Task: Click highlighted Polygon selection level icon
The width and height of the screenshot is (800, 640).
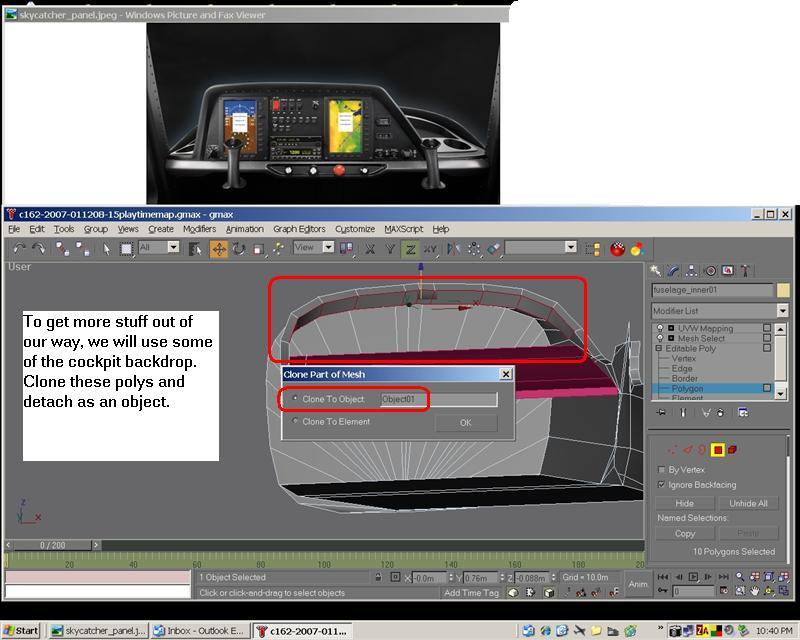Action: [718, 450]
